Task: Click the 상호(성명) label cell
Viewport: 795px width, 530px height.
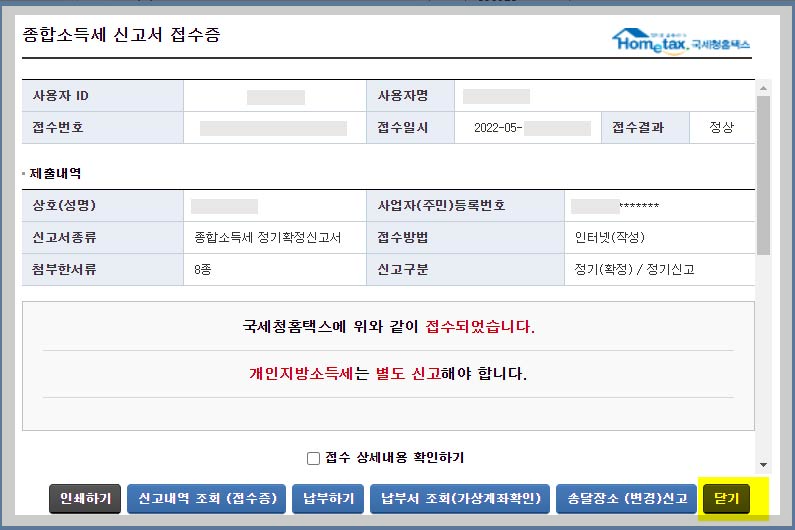Action: tap(102, 206)
